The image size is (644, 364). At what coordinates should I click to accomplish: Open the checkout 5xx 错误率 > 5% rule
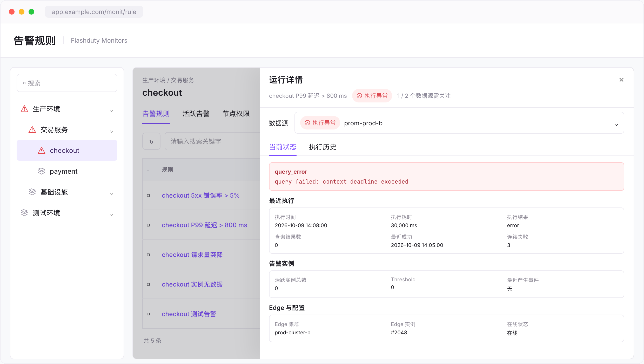(201, 196)
